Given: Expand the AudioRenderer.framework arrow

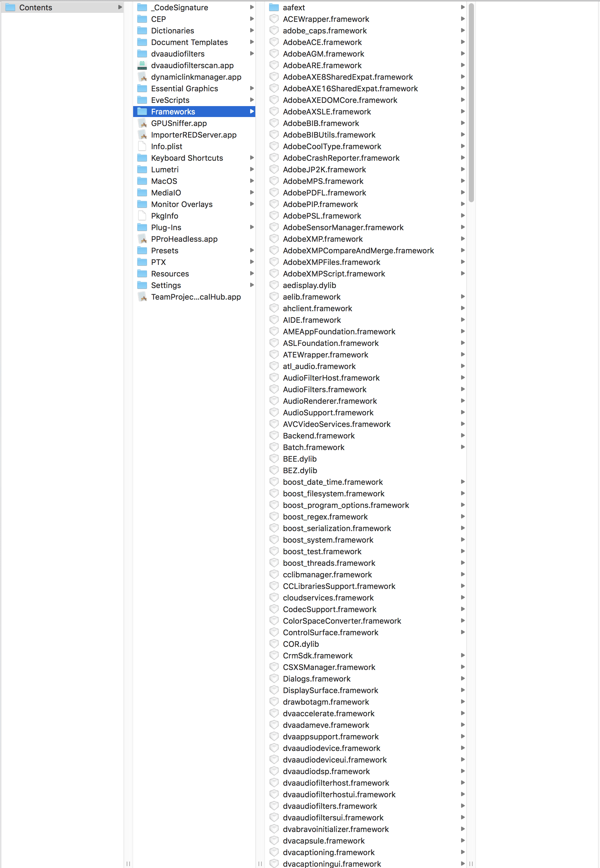Looking at the screenshot, I should [x=463, y=401].
